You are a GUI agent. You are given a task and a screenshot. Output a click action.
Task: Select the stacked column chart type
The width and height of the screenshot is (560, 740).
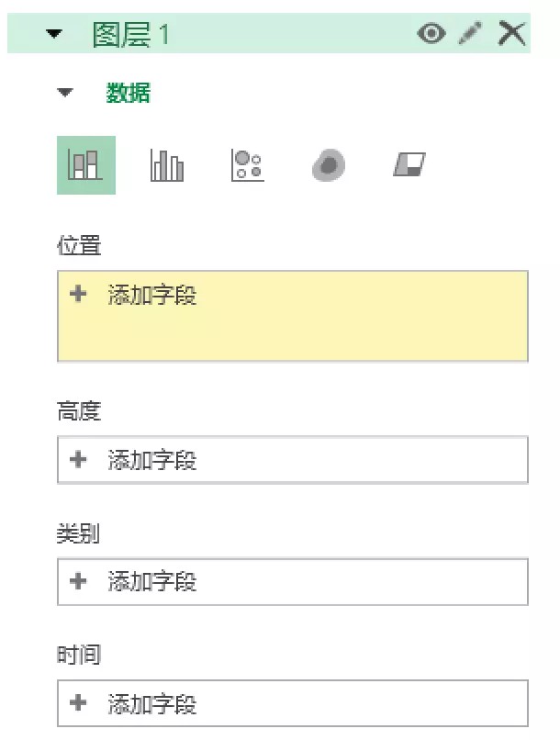(x=85, y=165)
